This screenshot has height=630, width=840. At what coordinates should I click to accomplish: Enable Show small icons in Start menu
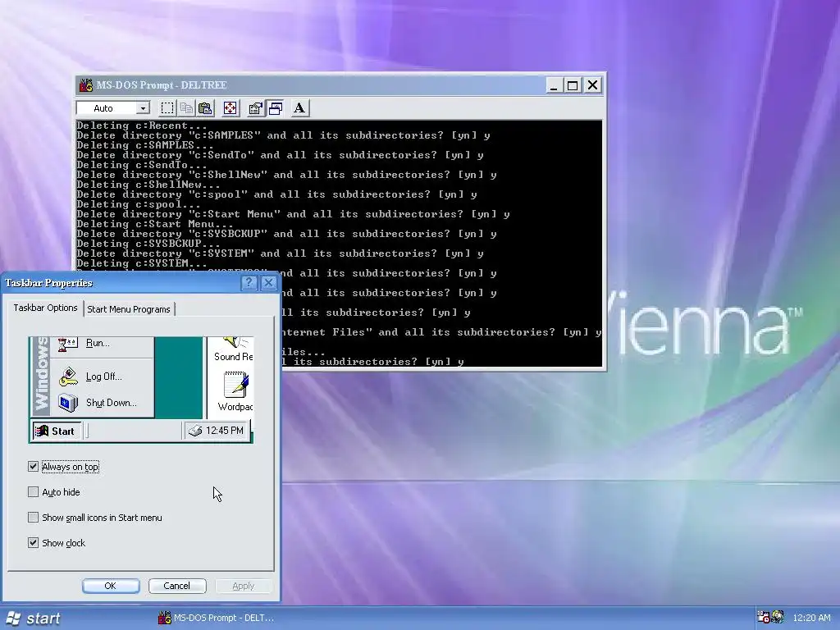(33, 518)
